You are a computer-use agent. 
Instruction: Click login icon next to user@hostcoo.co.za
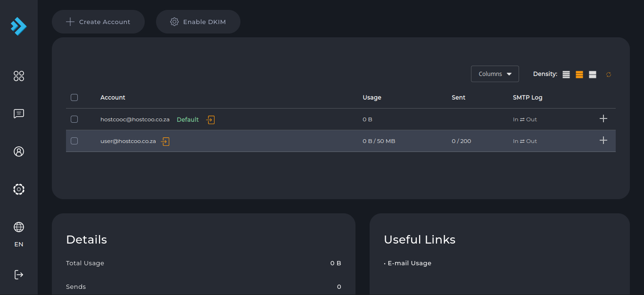[165, 141]
